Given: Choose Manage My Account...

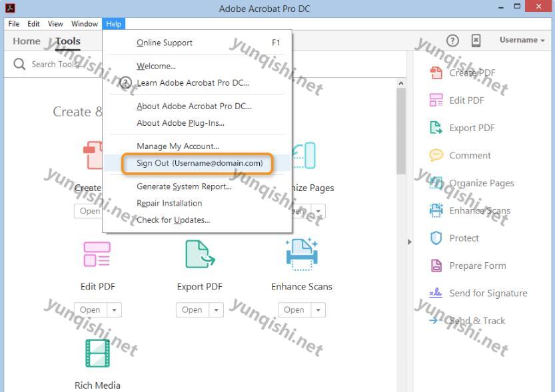Looking at the screenshot, I should 197,146.
